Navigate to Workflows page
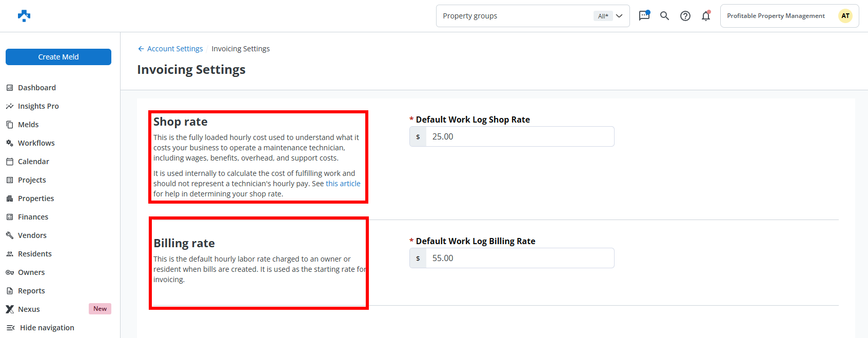Image resolution: width=868 pixels, height=338 pixels. [x=36, y=143]
